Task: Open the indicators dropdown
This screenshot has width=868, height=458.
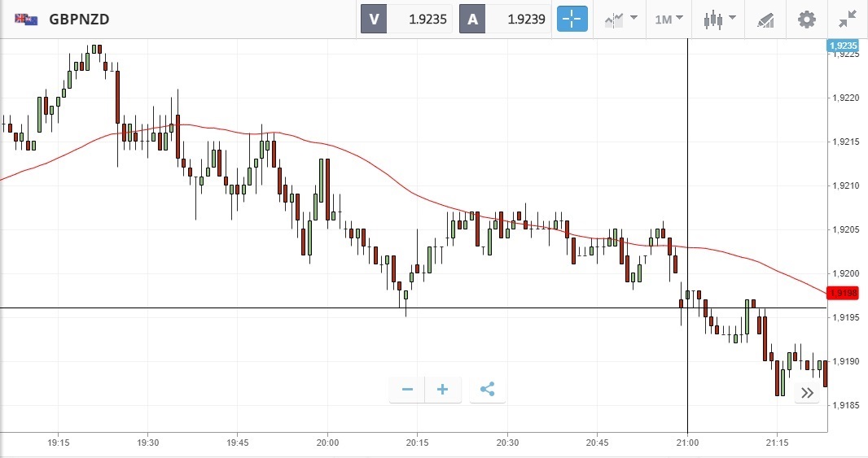Action: pyautogui.click(x=621, y=19)
